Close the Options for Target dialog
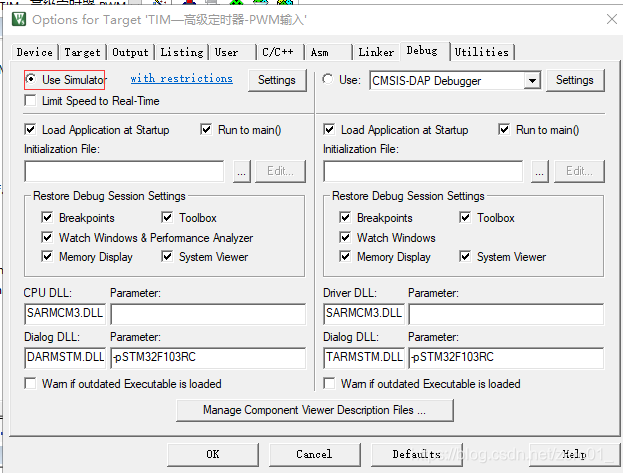The width and height of the screenshot is (623, 473). pos(612,19)
